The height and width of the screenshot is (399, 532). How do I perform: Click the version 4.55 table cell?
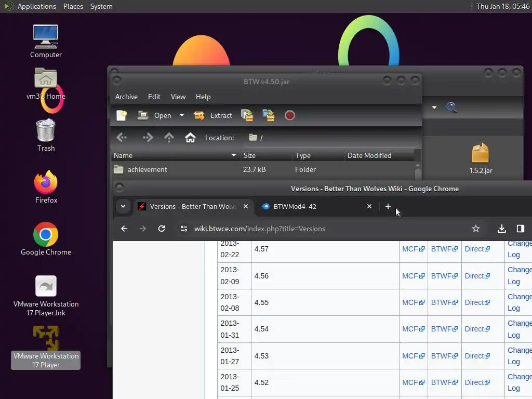pos(325,302)
